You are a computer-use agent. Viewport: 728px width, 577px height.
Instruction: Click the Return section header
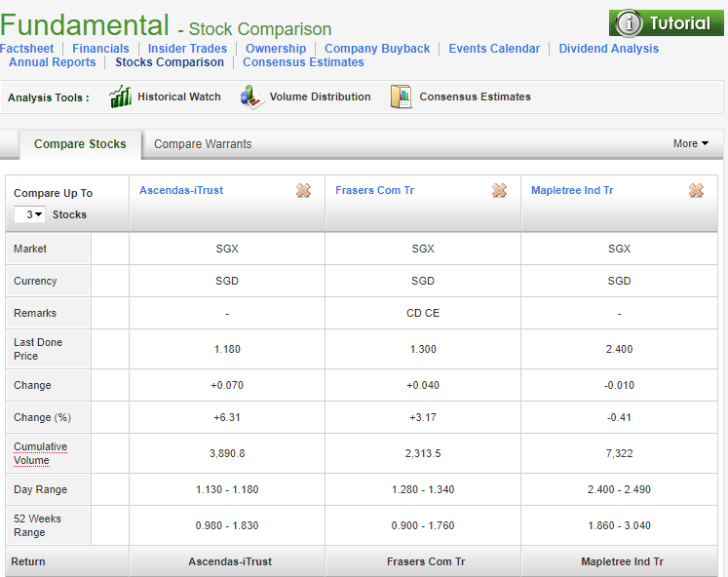[x=28, y=561]
